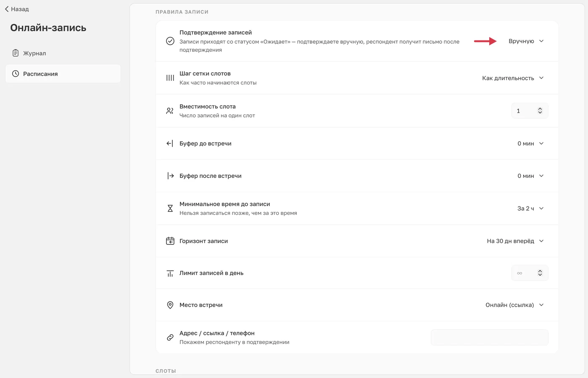Click the grid bars icon for Шаг сетки слотов
588x378 pixels.
click(170, 78)
